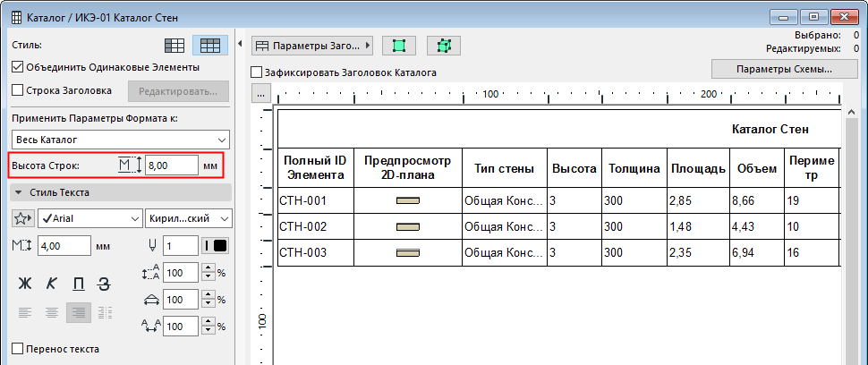Click the pen icon next to pen number
The width and height of the screenshot is (868, 365).
click(x=153, y=245)
